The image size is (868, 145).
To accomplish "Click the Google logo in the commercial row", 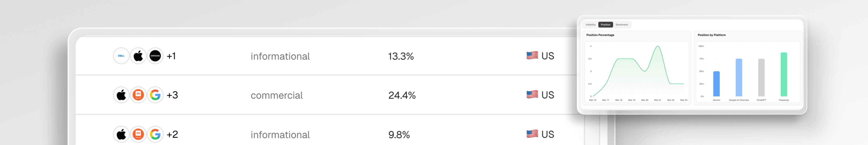I will [x=155, y=95].
